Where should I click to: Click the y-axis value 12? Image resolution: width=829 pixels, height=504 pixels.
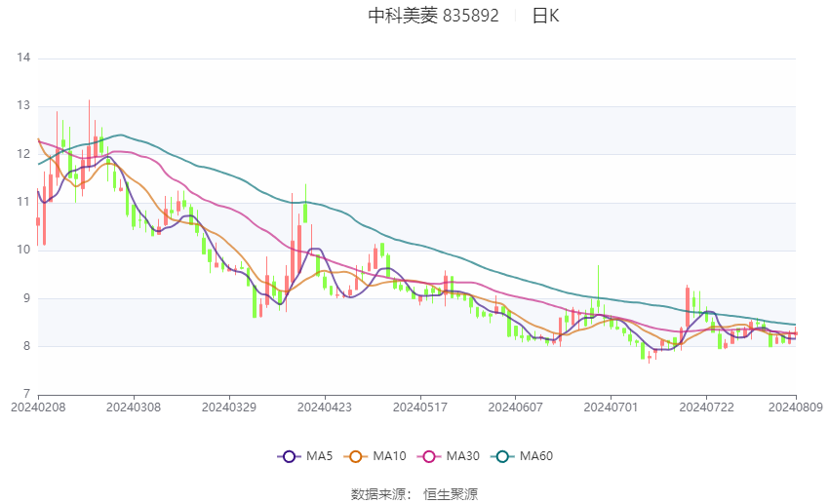pyautogui.click(x=23, y=154)
